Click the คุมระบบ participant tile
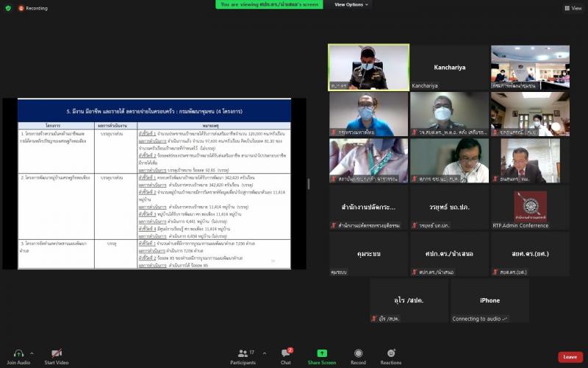This screenshot has height=368, width=588. (369, 254)
